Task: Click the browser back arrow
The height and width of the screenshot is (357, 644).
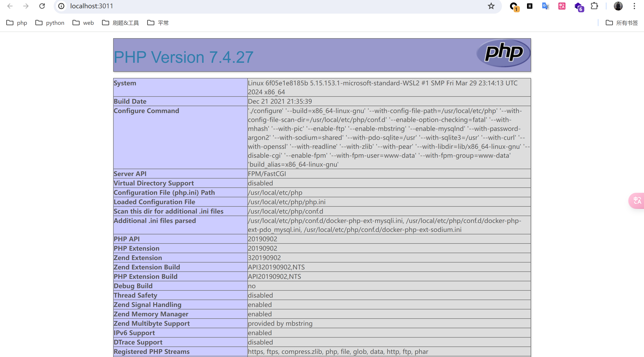Action: tap(10, 6)
